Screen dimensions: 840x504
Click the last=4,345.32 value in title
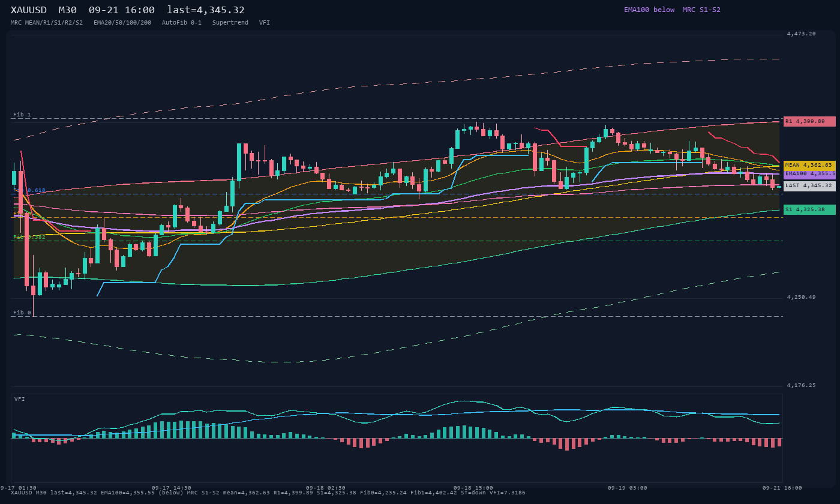tap(206, 10)
